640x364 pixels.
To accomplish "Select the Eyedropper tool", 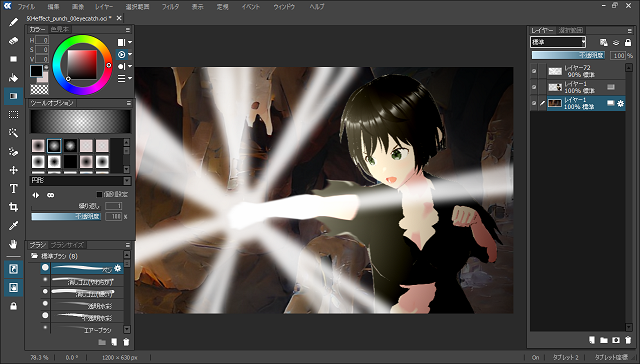I will [13, 226].
